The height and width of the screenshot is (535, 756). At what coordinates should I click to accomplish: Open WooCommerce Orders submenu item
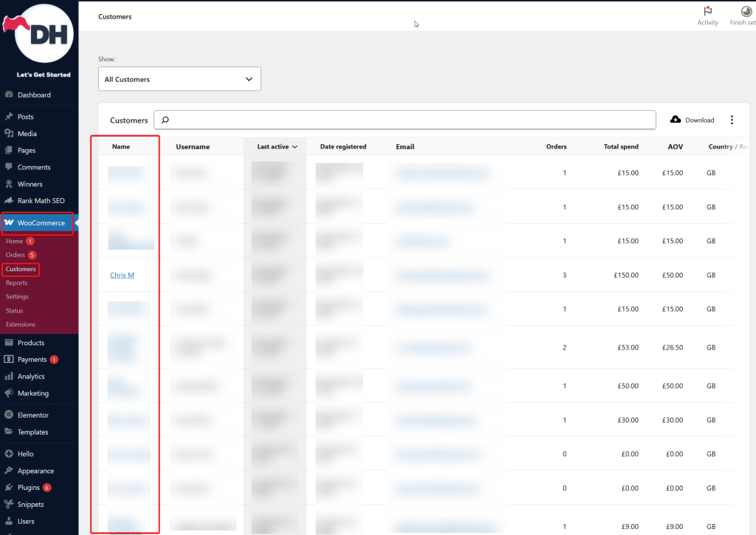[x=16, y=255]
